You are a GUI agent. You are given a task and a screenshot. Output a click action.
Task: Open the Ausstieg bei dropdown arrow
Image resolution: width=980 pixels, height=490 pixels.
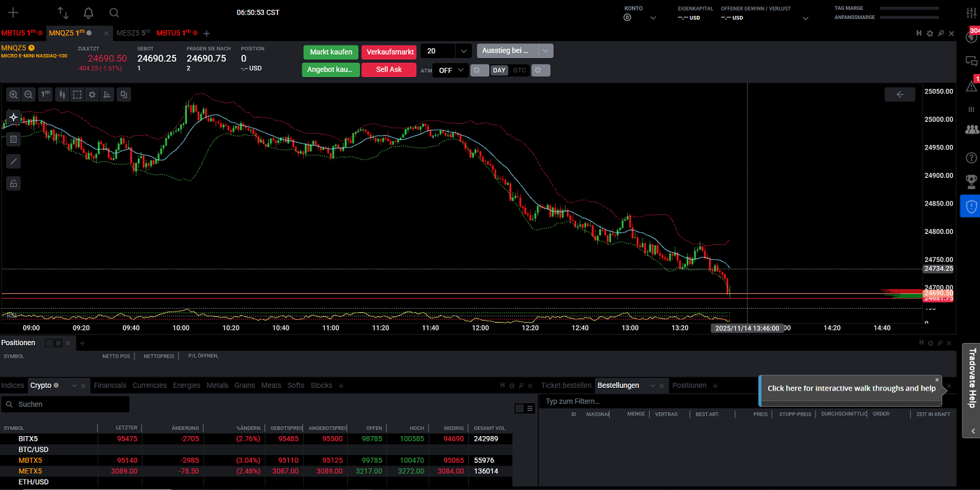point(545,50)
